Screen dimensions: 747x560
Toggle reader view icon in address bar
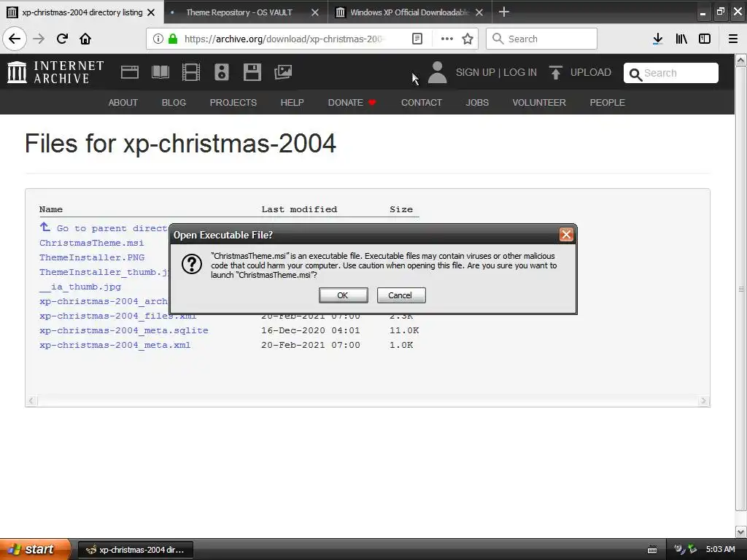tap(417, 39)
